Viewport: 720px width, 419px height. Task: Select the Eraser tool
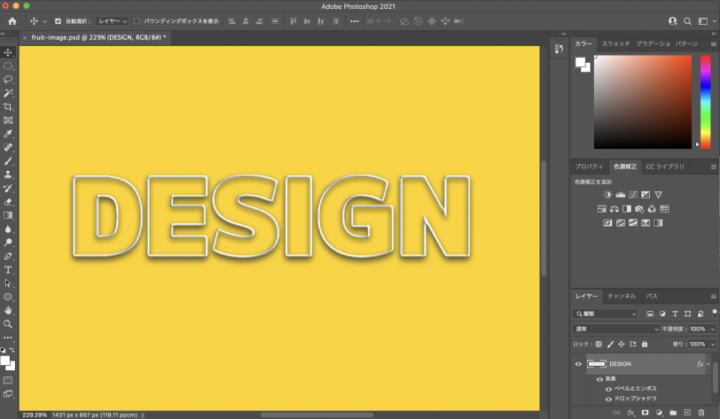(x=8, y=202)
